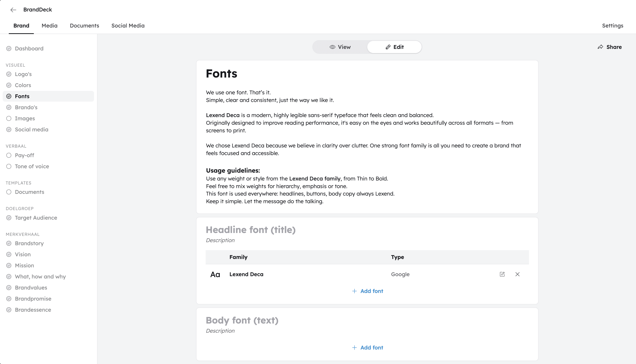Click the Share arrow icon

click(x=600, y=47)
